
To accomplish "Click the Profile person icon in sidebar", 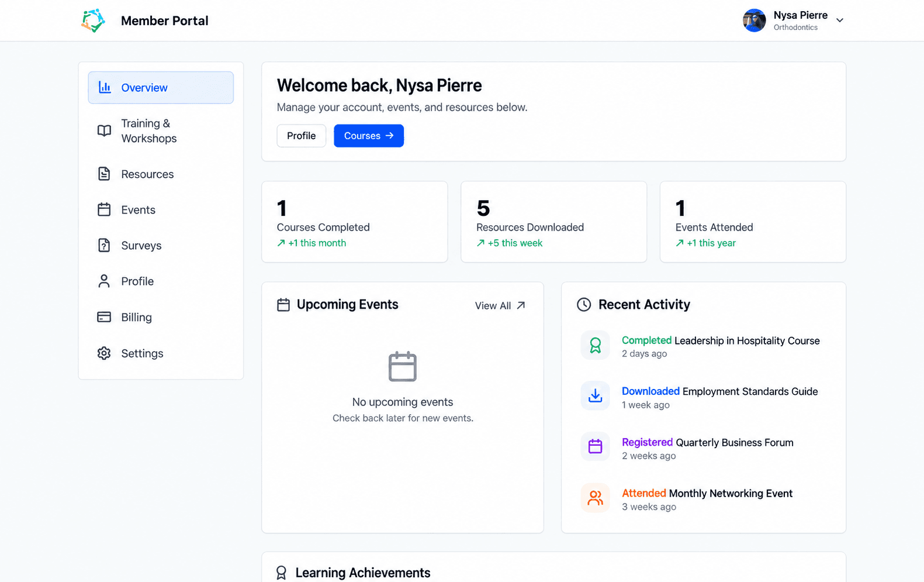I will [x=104, y=281].
